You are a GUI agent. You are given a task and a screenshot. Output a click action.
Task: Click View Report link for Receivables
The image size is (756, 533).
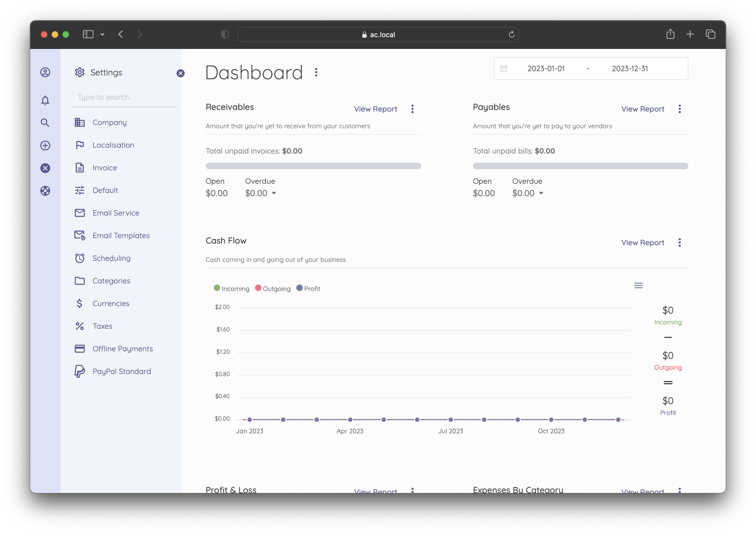(x=375, y=109)
